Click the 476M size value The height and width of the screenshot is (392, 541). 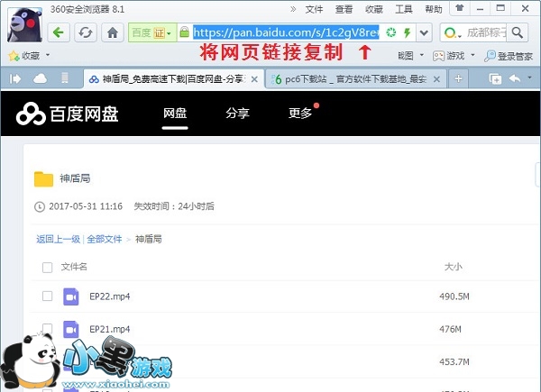click(x=450, y=329)
